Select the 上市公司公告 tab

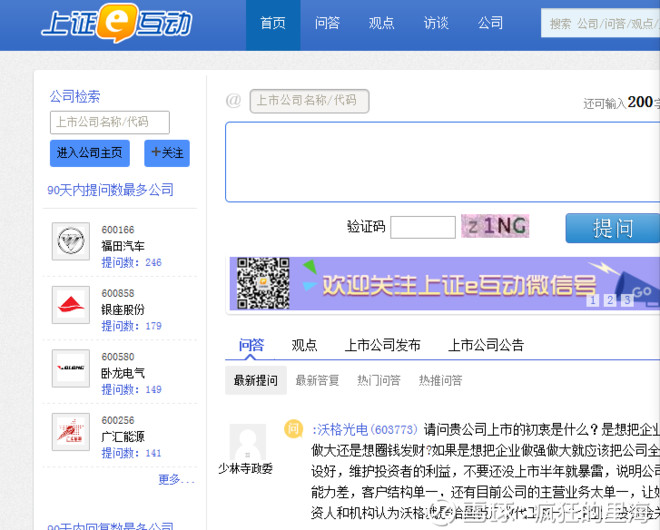(x=486, y=345)
